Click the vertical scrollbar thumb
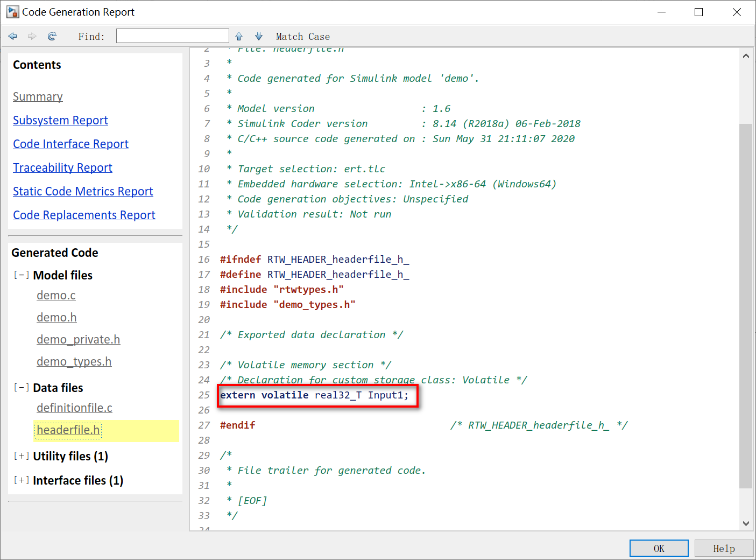This screenshot has width=756, height=560. coord(746,306)
